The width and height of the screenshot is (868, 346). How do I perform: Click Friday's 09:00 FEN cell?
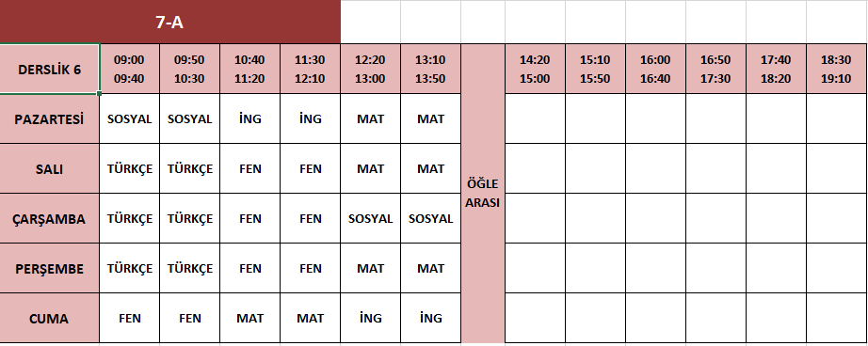pos(130,319)
